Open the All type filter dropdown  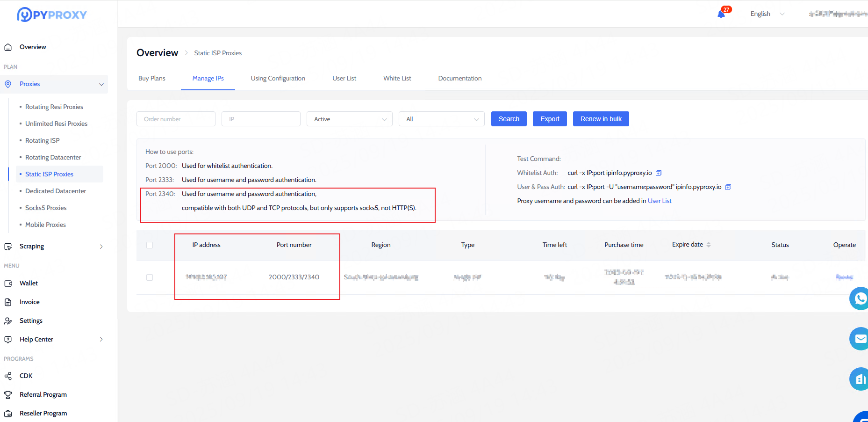(441, 119)
